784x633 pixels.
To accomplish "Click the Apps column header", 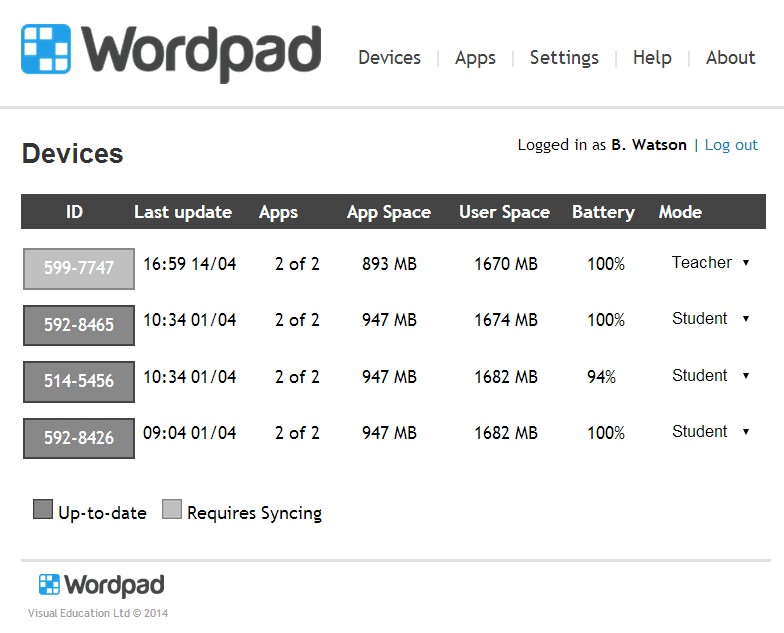I will point(278,212).
